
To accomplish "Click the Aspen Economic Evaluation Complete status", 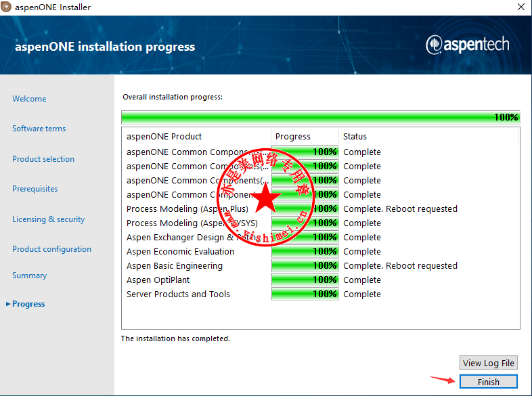I will pos(361,251).
